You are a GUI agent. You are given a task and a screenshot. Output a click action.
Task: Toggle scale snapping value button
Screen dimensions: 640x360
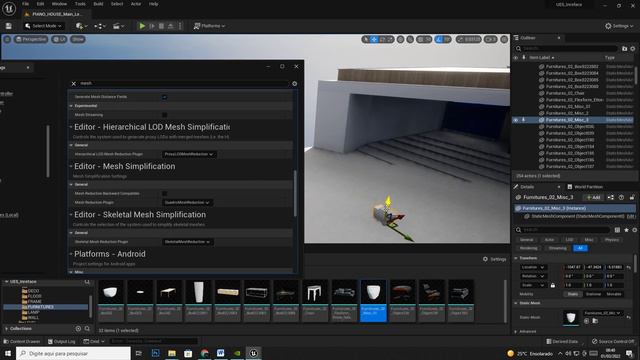click(468, 39)
